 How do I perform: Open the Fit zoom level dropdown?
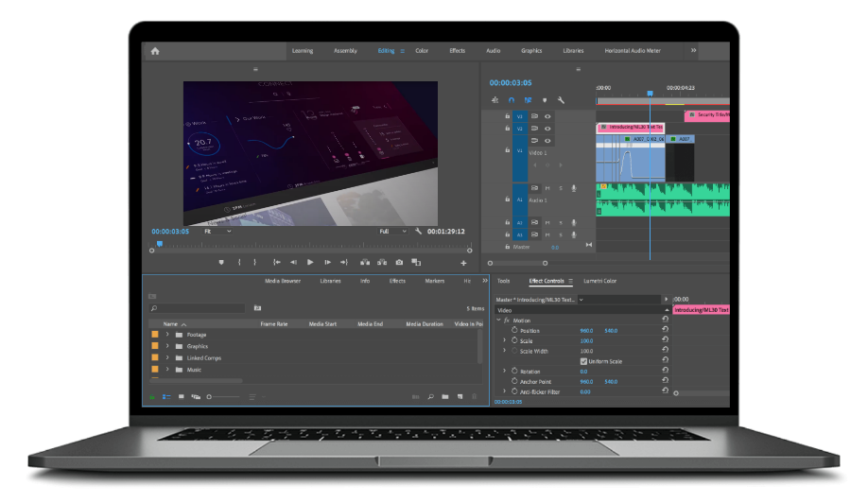pyautogui.click(x=219, y=231)
